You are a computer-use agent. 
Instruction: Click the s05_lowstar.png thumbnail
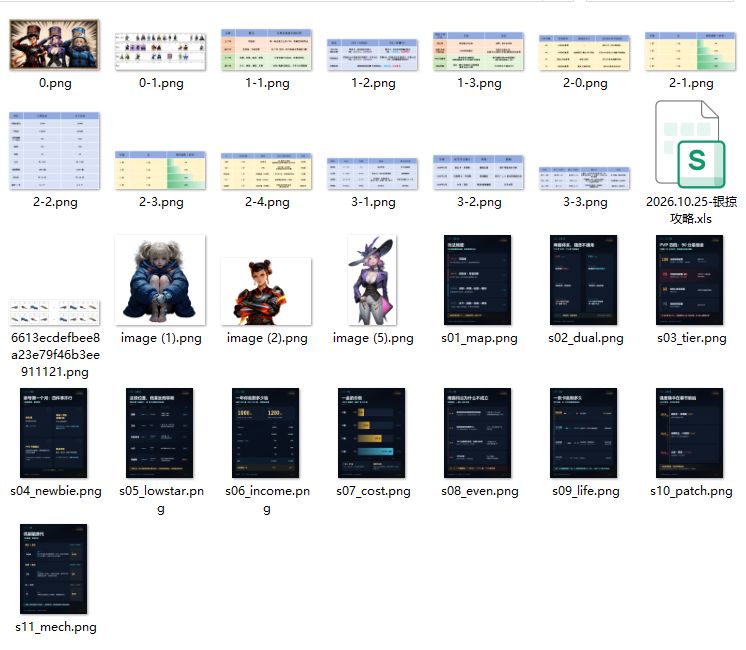[160, 433]
